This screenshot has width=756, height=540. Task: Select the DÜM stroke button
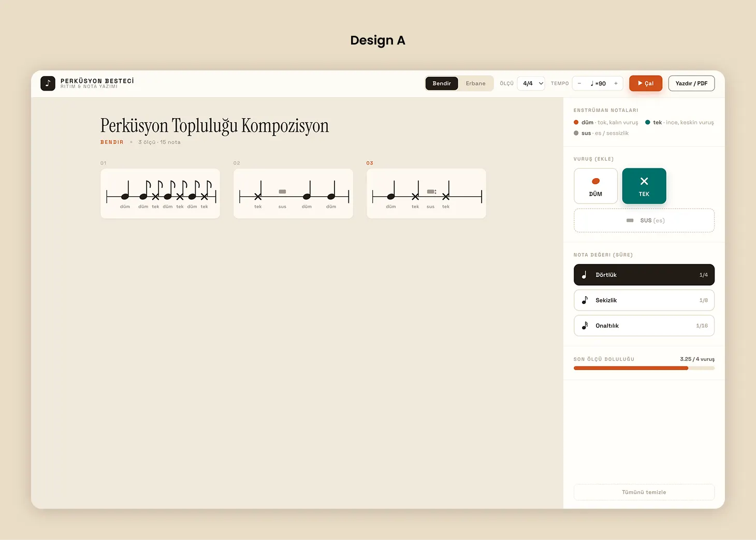point(595,186)
